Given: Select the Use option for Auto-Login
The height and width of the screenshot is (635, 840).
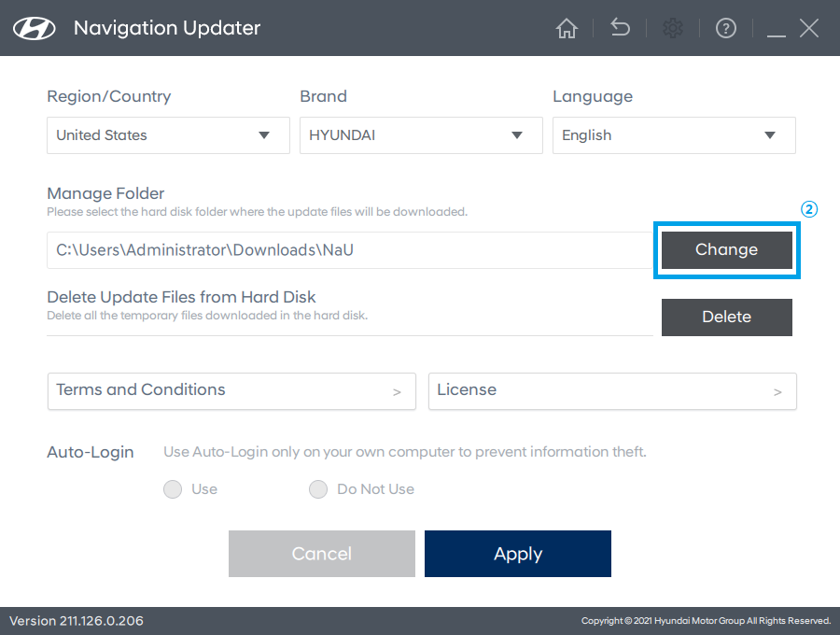Looking at the screenshot, I should click(x=173, y=488).
